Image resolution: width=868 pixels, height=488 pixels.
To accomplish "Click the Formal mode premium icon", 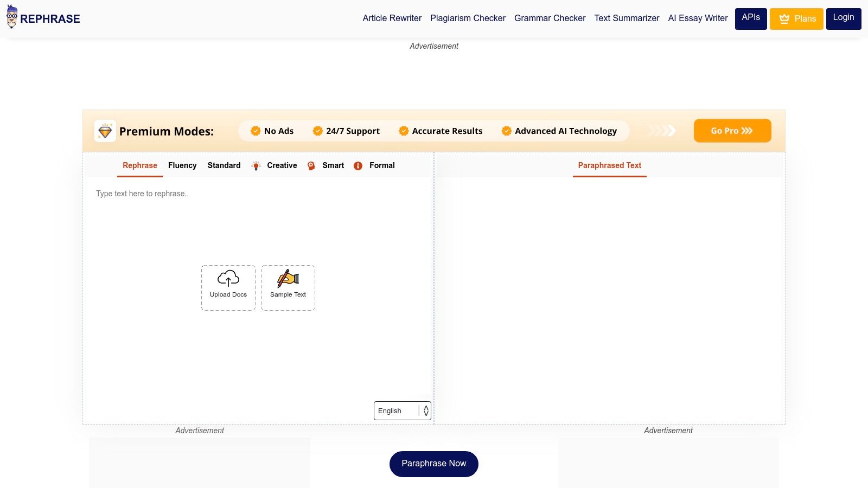I will pos(358,166).
